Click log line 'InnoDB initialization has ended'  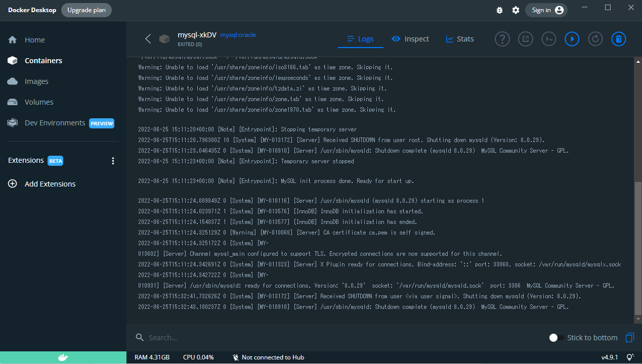click(x=277, y=222)
